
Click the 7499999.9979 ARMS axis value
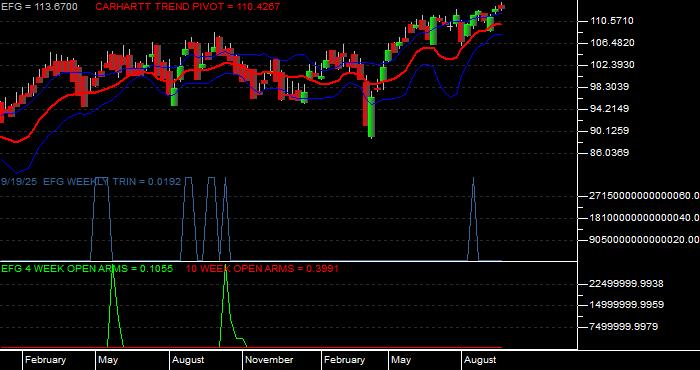coord(624,327)
